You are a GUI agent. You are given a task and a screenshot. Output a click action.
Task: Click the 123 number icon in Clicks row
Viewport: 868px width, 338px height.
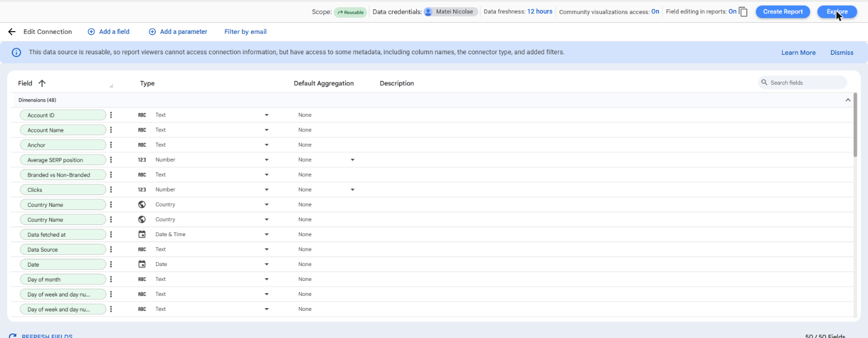pyautogui.click(x=142, y=190)
